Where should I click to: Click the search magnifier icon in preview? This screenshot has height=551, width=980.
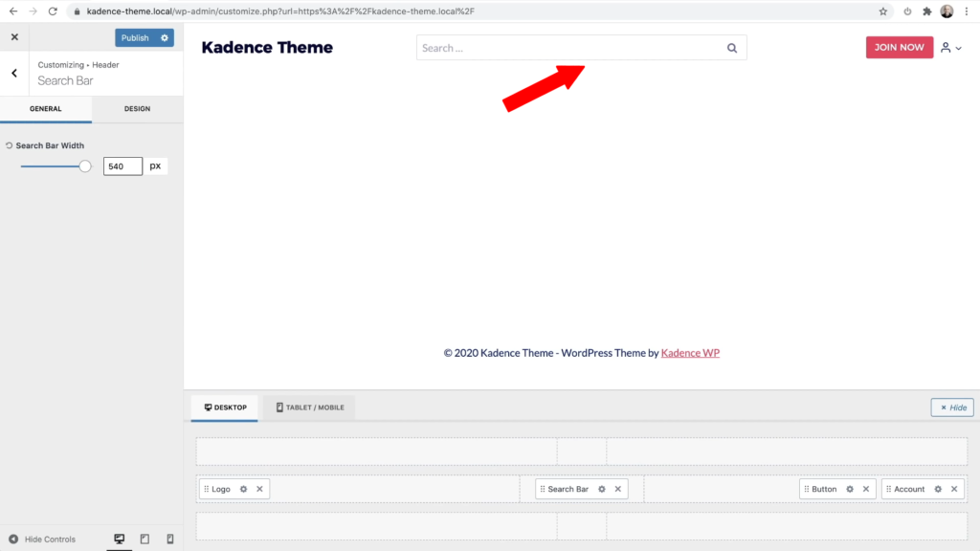pos(732,48)
